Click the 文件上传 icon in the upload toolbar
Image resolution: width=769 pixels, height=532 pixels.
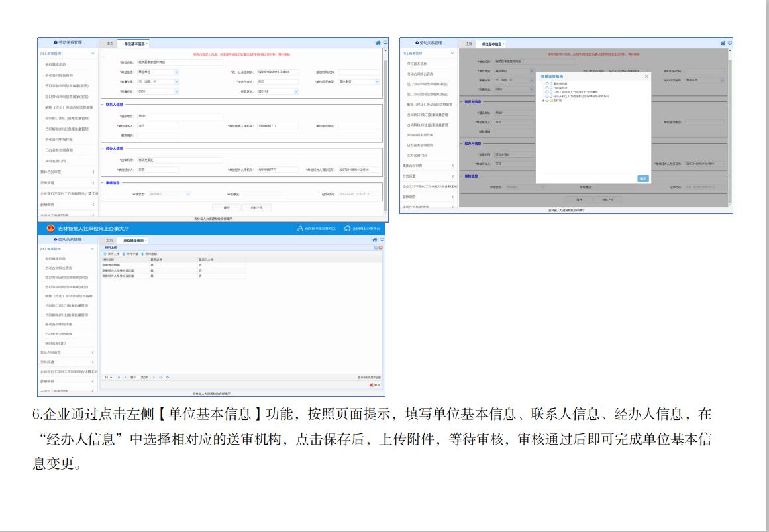[105, 254]
